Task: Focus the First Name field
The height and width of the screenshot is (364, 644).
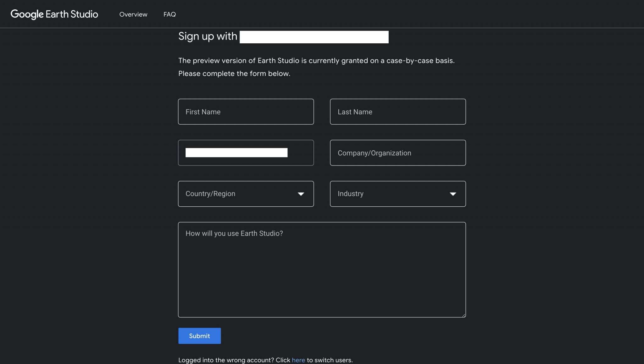Action: 246,112
